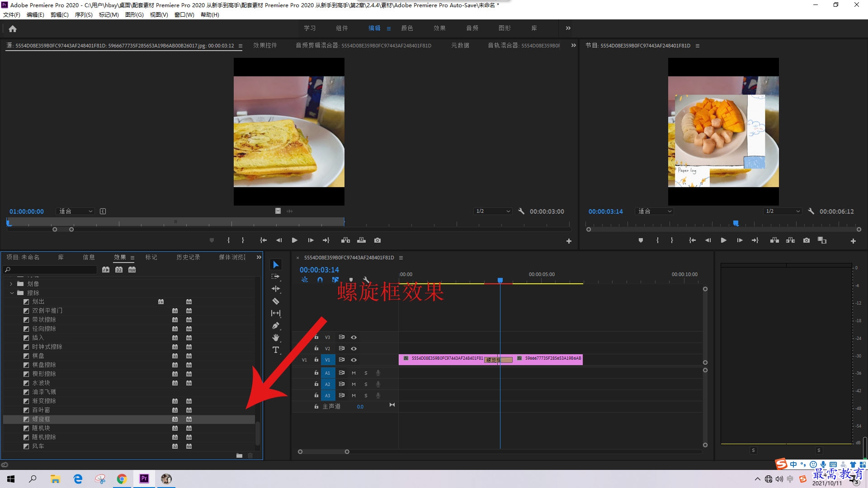This screenshot has width=868, height=488.
Task: Select the Type tool
Action: (x=276, y=350)
